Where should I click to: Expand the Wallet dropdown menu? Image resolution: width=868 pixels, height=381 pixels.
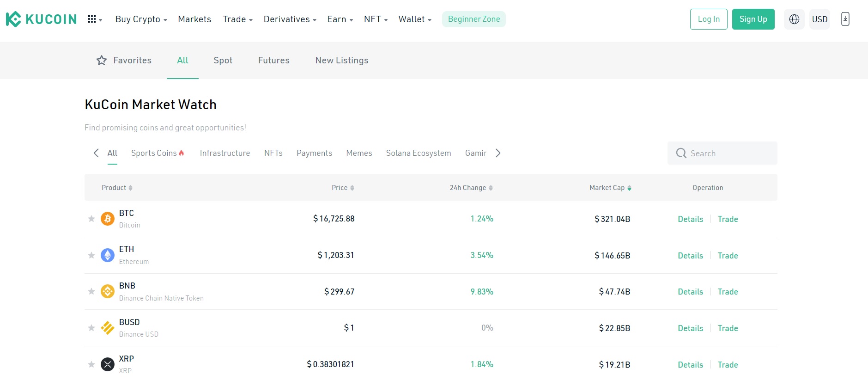coord(415,19)
